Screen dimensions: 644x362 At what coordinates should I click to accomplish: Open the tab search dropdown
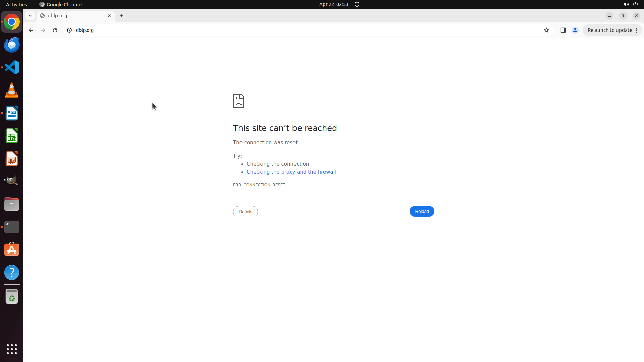[x=30, y=16]
